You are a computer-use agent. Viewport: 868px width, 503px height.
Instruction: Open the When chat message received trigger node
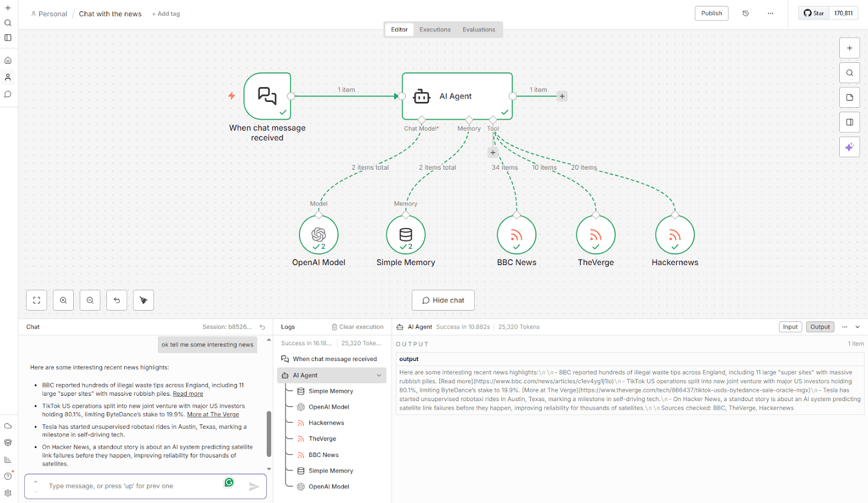[267, 96]
